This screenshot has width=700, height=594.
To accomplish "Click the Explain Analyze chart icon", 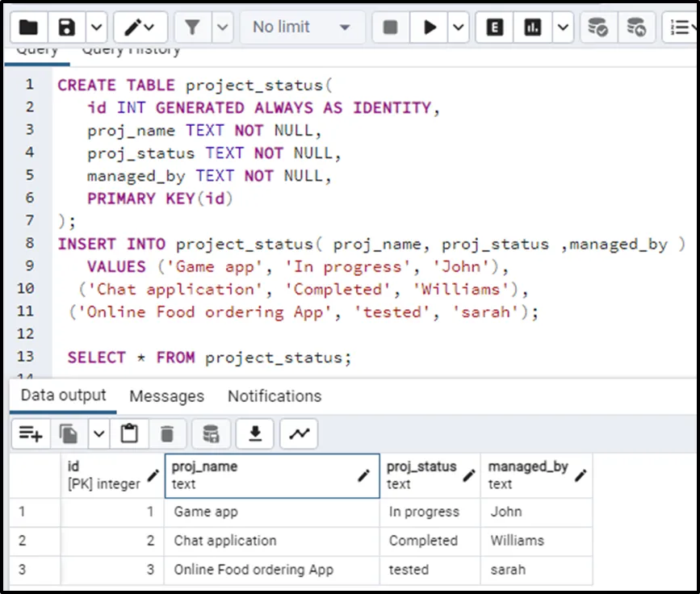I will [x=532, y=27].
